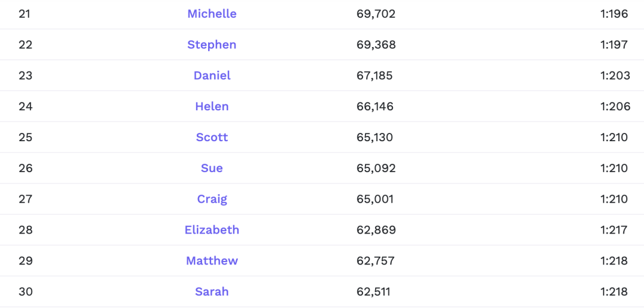Click the Craig name link
644x308 pixels.
click(212, 199)
